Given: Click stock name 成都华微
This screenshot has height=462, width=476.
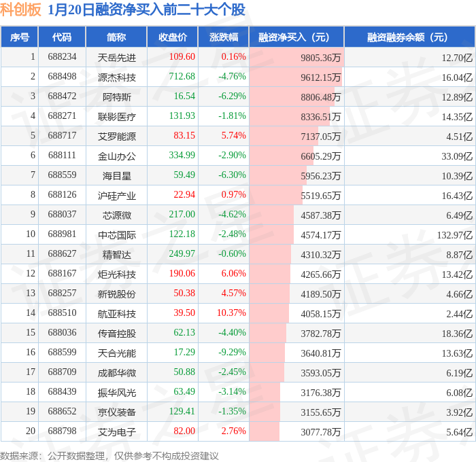Looking at the screenshot, I should point(116,373).
